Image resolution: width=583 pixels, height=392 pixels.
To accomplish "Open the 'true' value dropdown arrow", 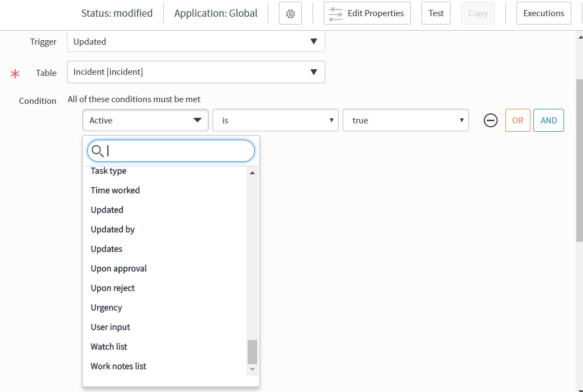I will coord(461,120).
